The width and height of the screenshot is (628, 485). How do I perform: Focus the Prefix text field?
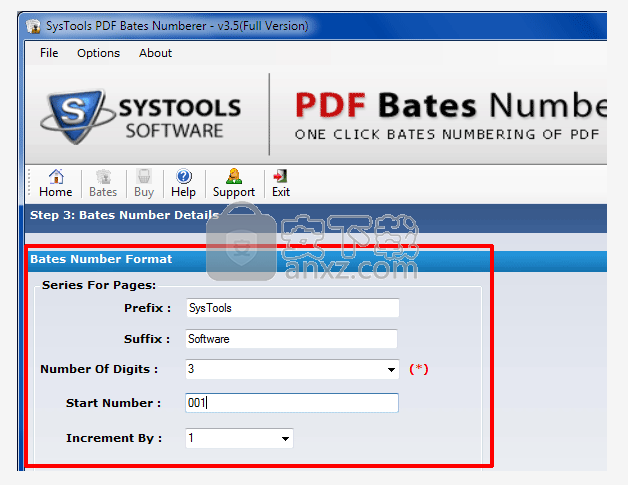point(292,308)
